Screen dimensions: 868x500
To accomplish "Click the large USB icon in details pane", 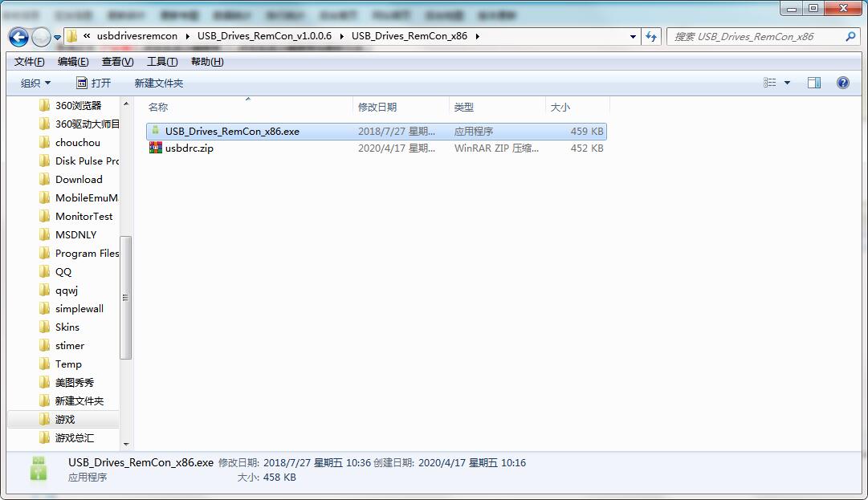I will point(39,469).
